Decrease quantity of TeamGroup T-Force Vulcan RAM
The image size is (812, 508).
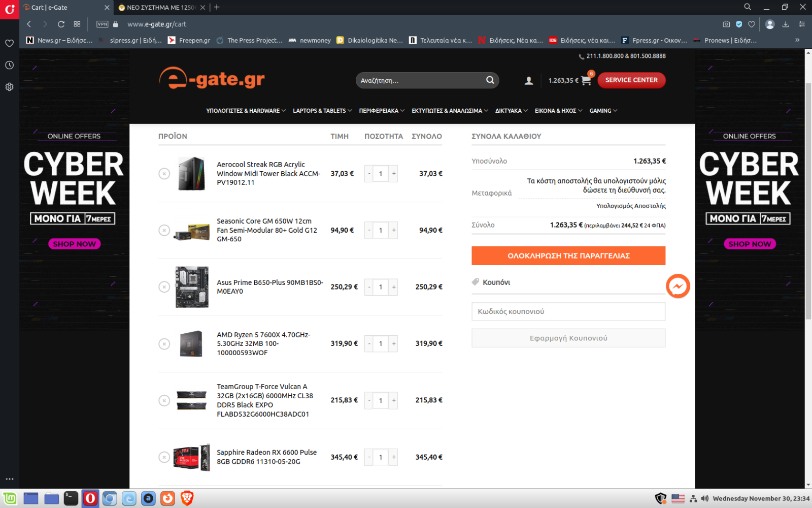coord(369,400)
